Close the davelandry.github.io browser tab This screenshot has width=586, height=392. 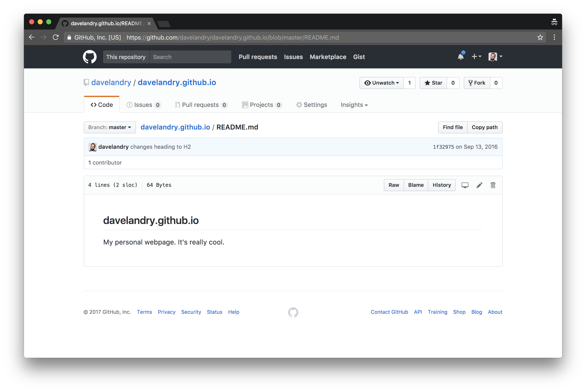pos(149,24)
